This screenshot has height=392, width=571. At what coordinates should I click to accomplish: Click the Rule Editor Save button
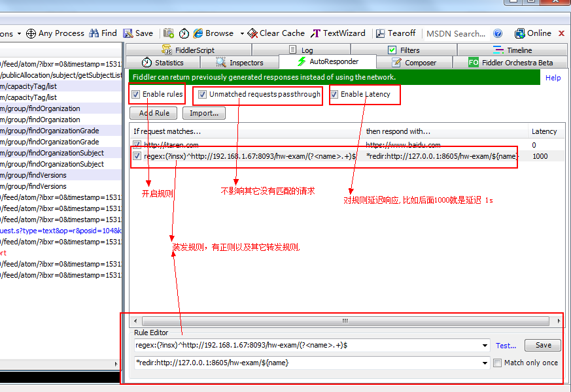[543, 345]
